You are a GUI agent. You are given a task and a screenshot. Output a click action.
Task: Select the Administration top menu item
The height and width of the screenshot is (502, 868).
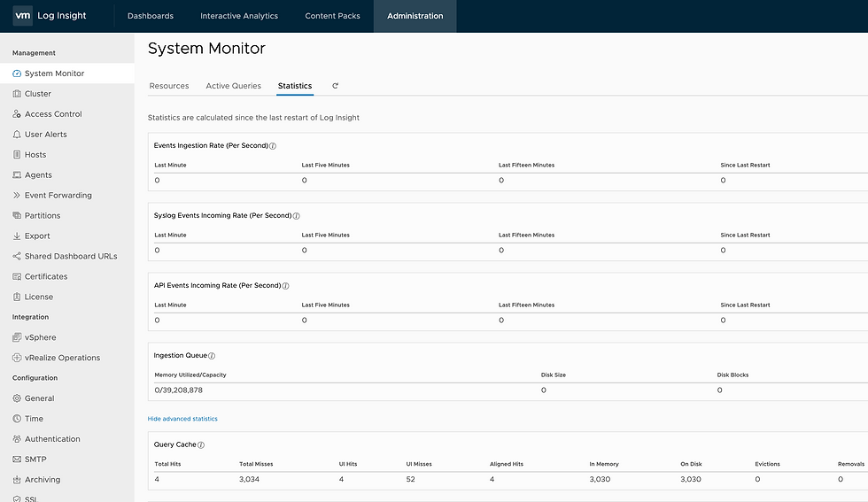click(415, 16)
